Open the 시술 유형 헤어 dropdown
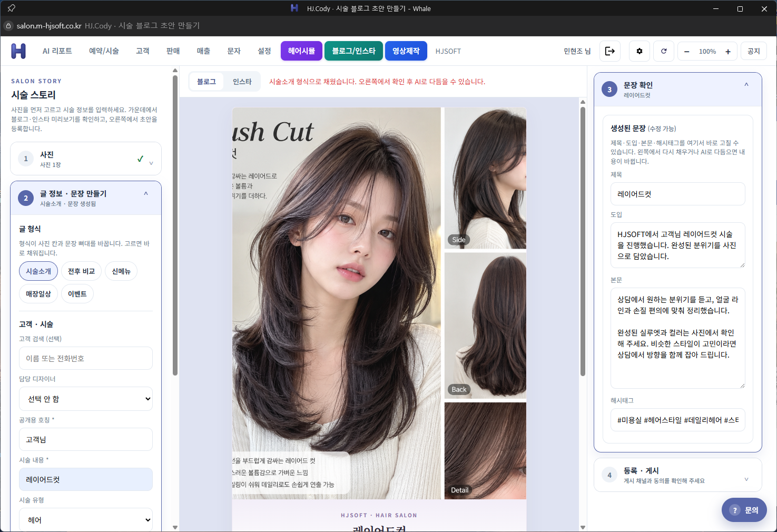Screen dimensions: 777x532 86,520
